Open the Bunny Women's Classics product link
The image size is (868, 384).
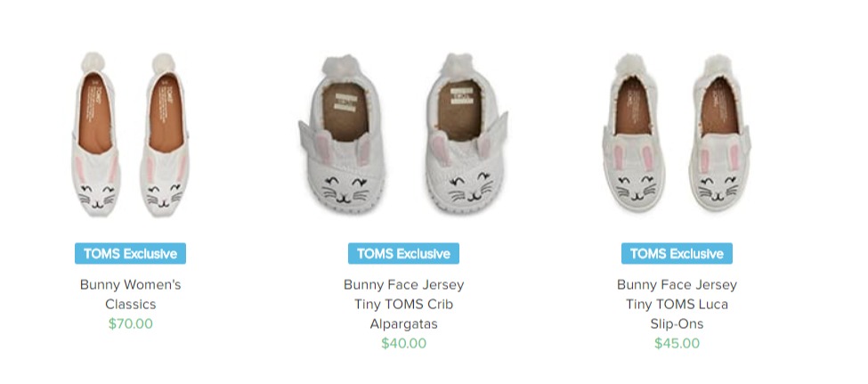point(131,294)
